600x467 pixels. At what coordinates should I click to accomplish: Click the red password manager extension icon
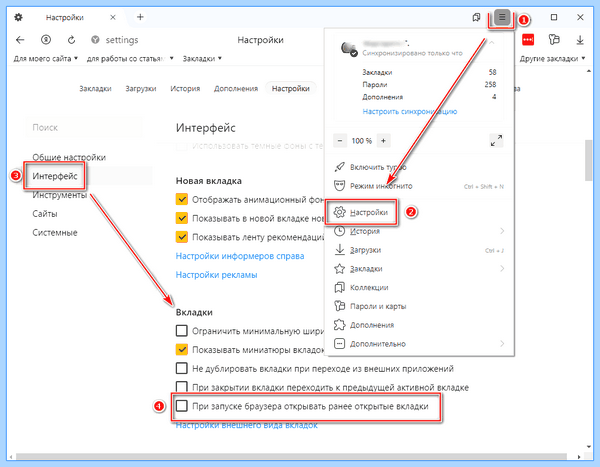(x=528, y=39)
